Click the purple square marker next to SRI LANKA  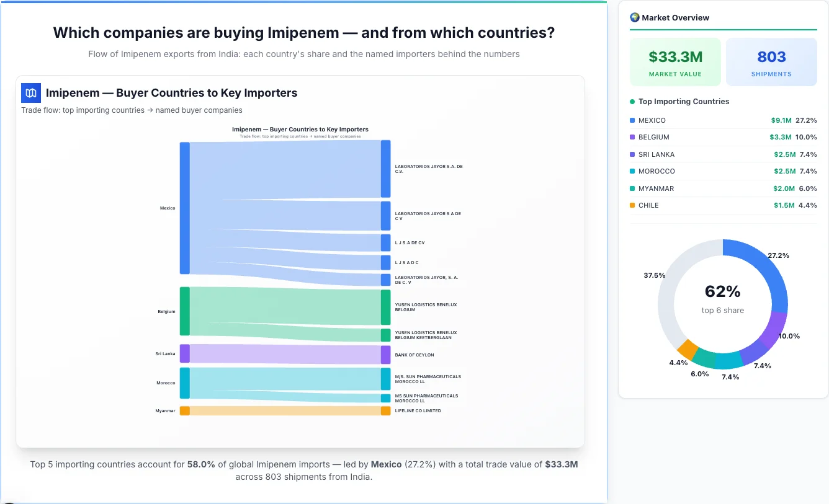[x=632, y=154]
